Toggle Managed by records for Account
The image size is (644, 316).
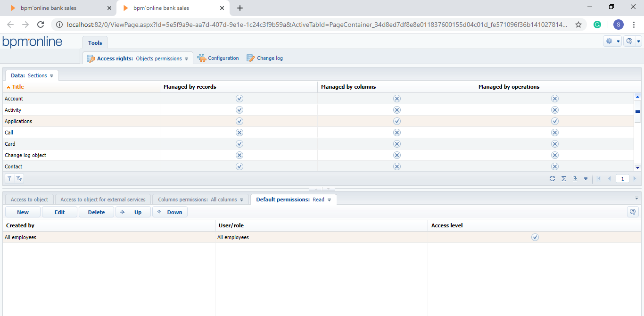tap(239, 99)
